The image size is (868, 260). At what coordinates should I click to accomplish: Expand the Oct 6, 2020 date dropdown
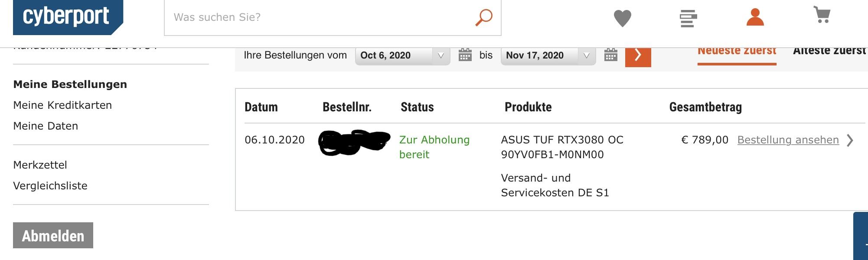tap(402, 55)
